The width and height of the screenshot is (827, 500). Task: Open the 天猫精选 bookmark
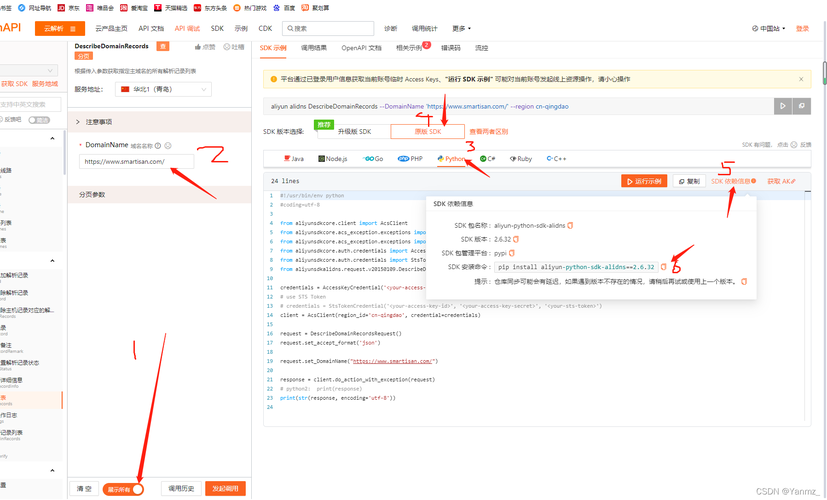coord(170,8)
